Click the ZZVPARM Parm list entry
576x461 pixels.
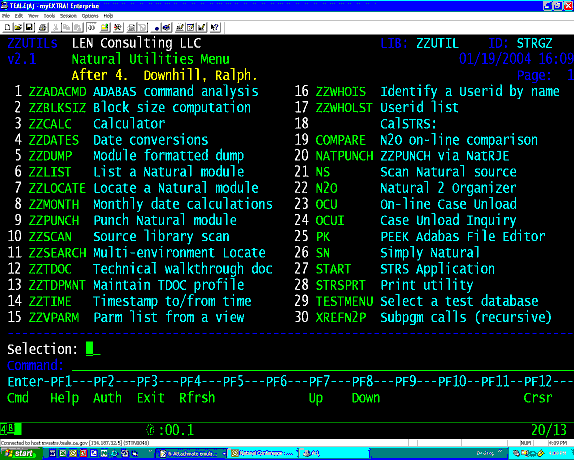click(126, 317)
